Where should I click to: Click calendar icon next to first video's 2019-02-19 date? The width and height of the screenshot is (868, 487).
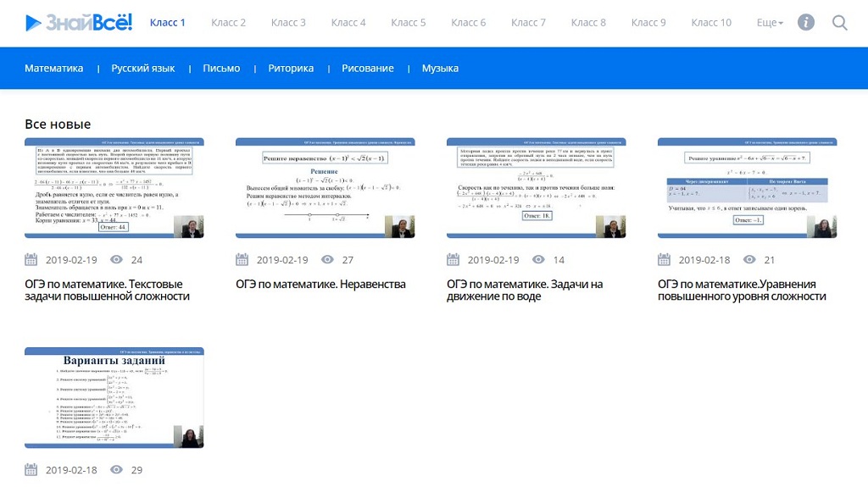(31, 260)
